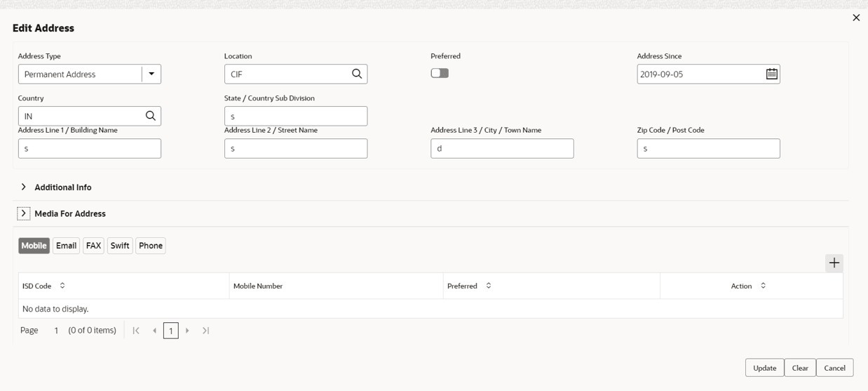Add a new mobile row with plus icon
868x391 pixels.
(x=834, y=263)
